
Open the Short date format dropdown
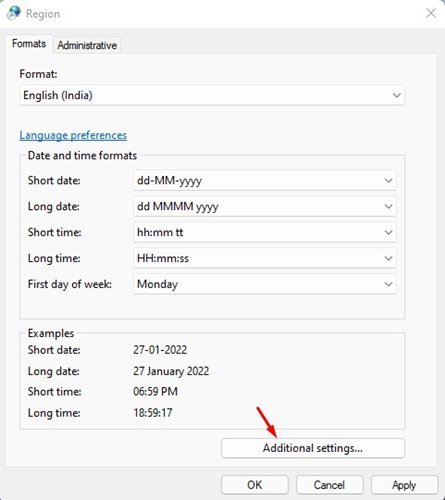coord(265,180)
